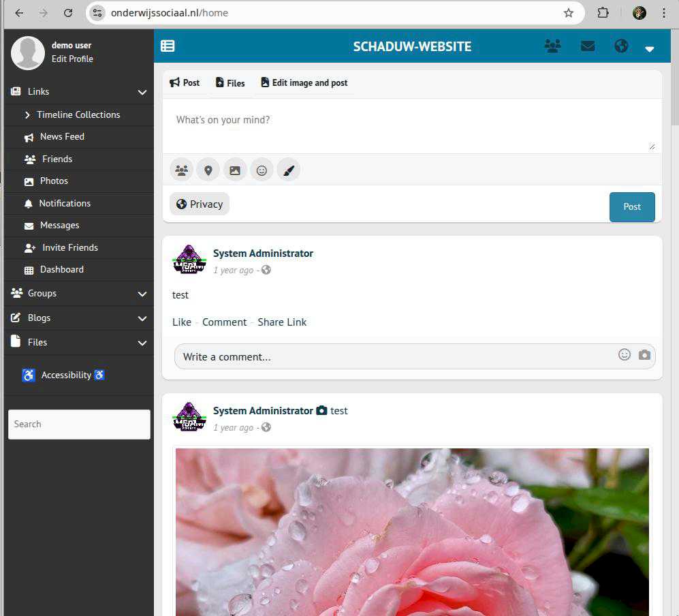The width and height of the screenshot is (679, 616).
Task: Open the globe notifications icon in header
Action: tap(620, 46)
